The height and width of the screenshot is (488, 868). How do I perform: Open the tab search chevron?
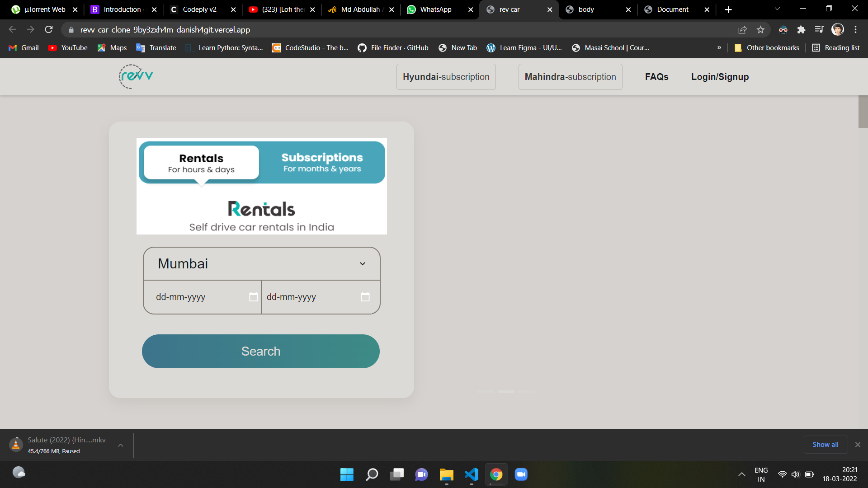[777, 9]
